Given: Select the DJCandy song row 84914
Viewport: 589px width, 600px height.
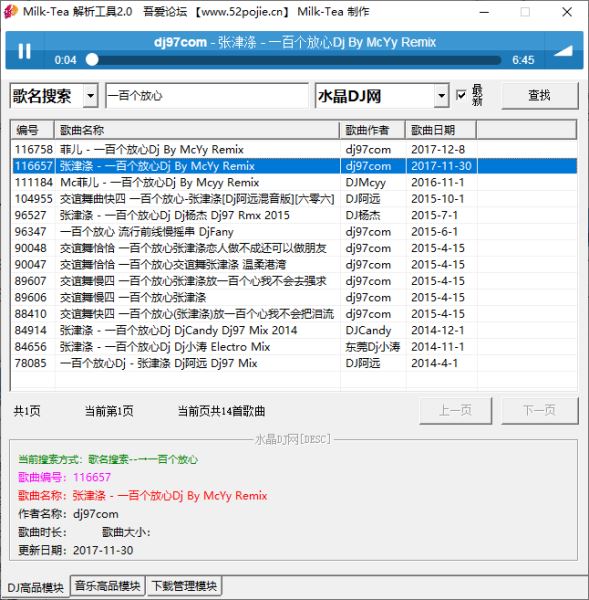Looking at the screenshot, I should point(294,330).
